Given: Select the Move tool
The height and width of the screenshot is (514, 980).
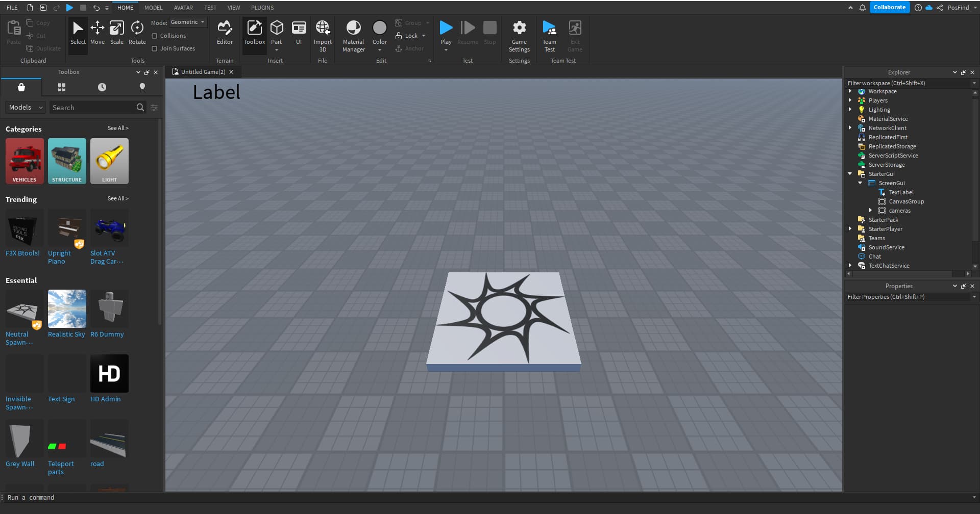Looking at the screenshot, I should pyautogui.click(x=97, y=33).
